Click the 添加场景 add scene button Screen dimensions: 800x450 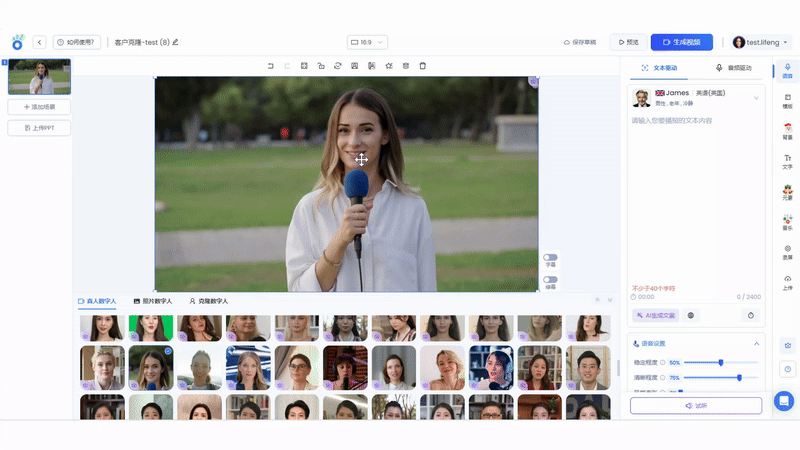[39, 106]
